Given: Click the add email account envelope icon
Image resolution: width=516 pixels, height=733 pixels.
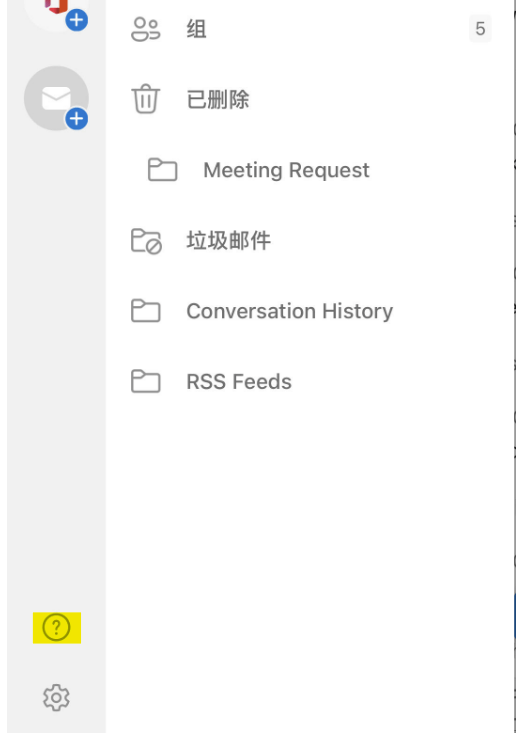Looking at the screenshot, I should click(57, 98).
